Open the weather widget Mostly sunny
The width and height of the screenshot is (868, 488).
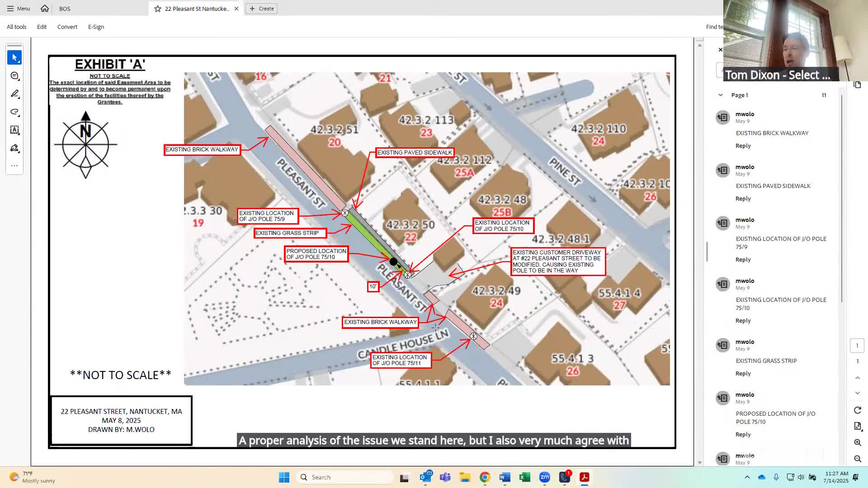[x=32, y=477]
